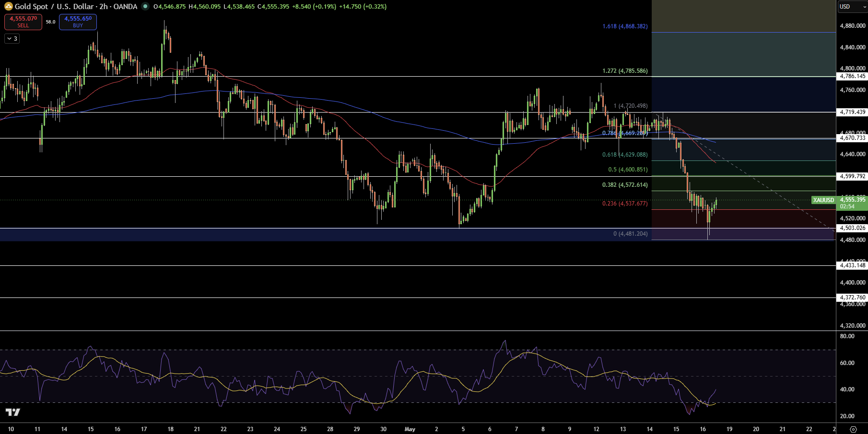The width and height of the screenshot is (868, 434).
Task: Click the SELL 4,555.070 button
Action: (x=23, y=22)
